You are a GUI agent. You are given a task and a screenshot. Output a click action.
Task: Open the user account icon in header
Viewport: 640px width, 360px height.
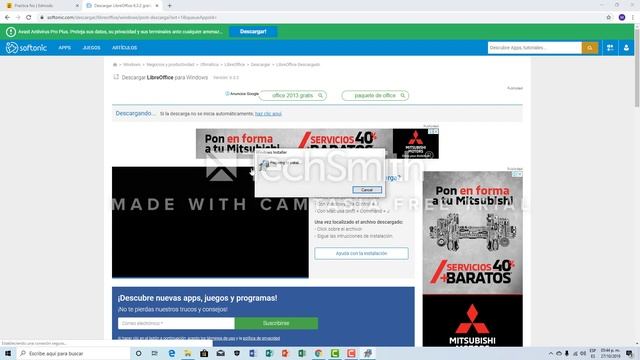tap(626, 48)
